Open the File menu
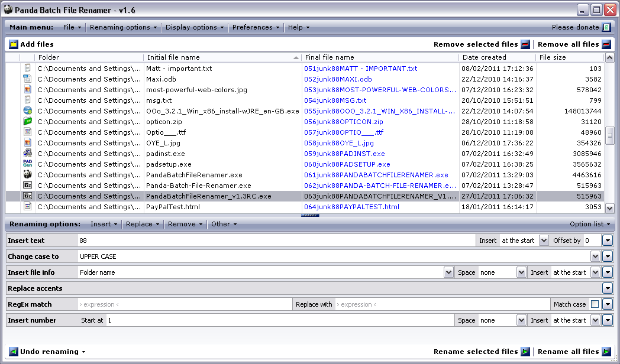This screenshot has height=364, width=620. (72, 27)
